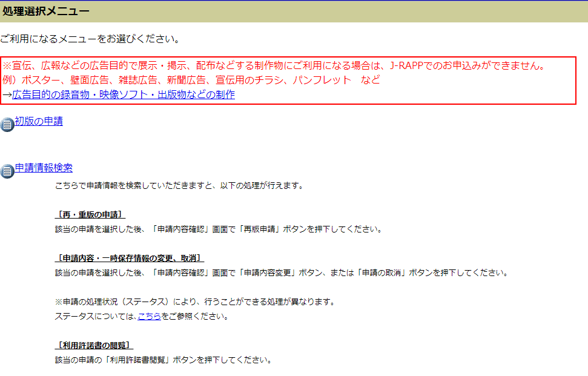The image size is (588, 376).
Task: Click the ※申請の処理状況（ステータス） note
Action: pos(196,302)
